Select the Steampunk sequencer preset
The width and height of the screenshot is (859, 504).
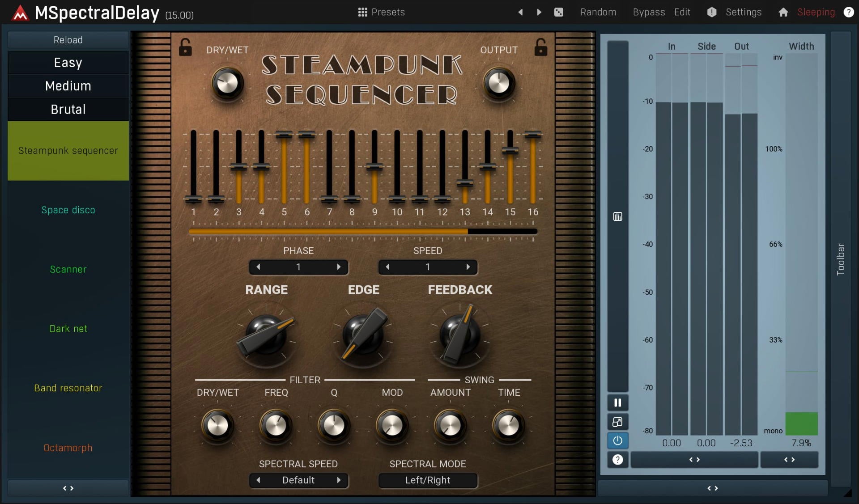click(68, 151)
